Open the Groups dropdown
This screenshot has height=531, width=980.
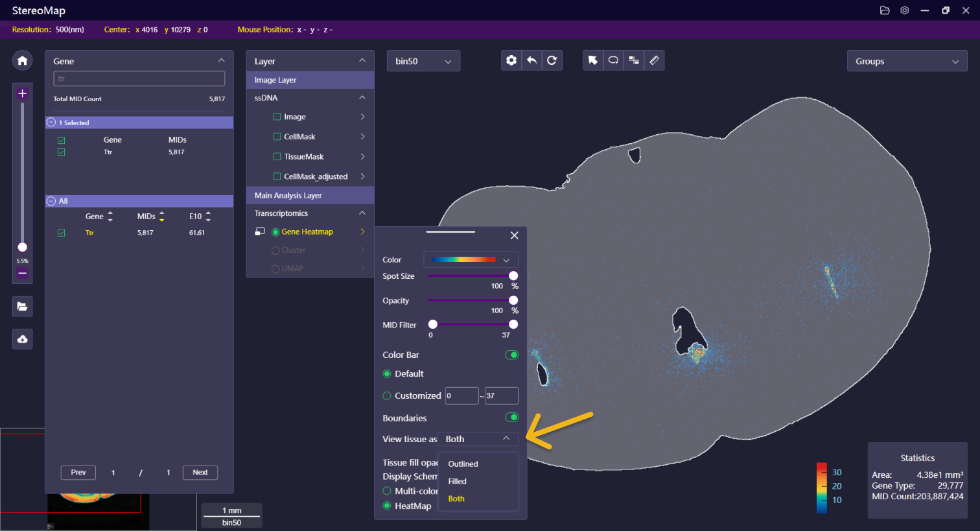click(x=906, y=62)
